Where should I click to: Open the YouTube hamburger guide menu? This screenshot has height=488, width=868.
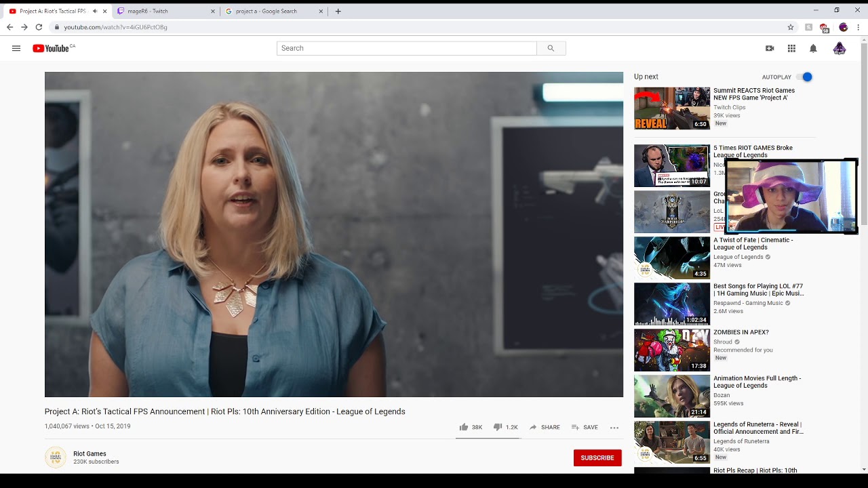16,48
